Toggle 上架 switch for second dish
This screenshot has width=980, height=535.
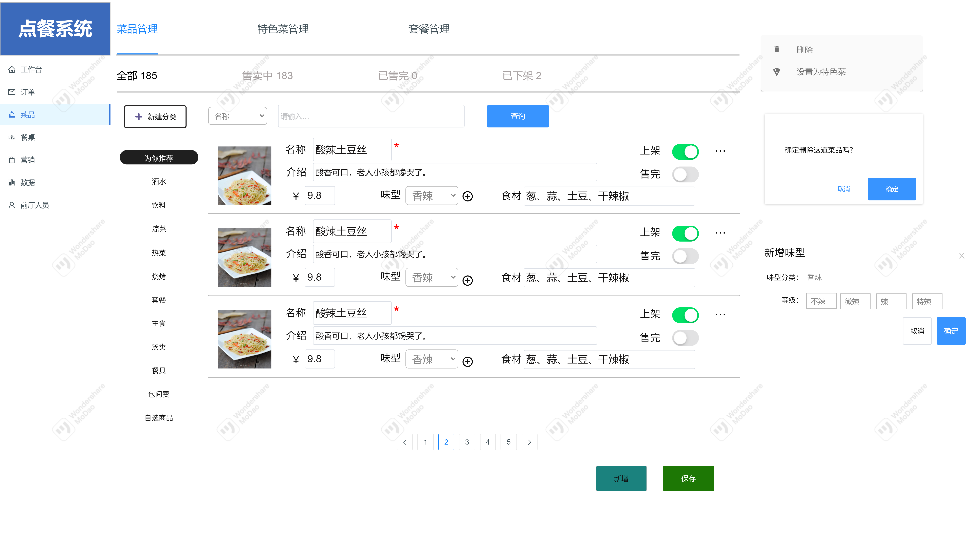click(x=685, y=233)
